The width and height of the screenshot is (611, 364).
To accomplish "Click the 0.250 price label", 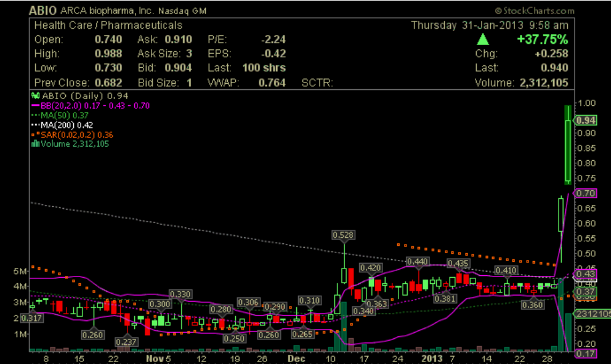I will (x=235, y=338).
